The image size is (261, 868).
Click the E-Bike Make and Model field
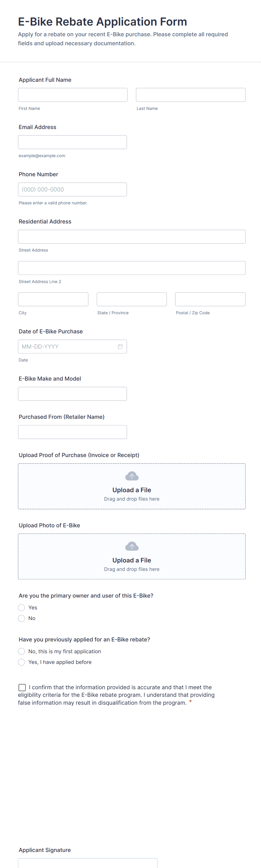click(72, 394)
